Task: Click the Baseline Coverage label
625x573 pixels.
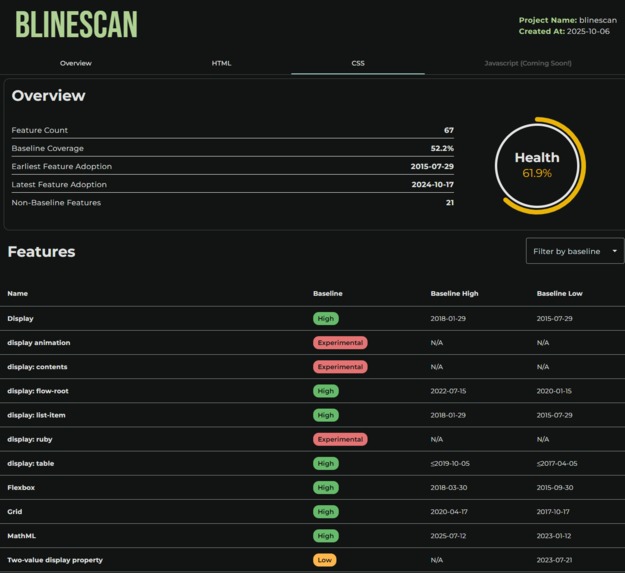Action: point(47,148)
